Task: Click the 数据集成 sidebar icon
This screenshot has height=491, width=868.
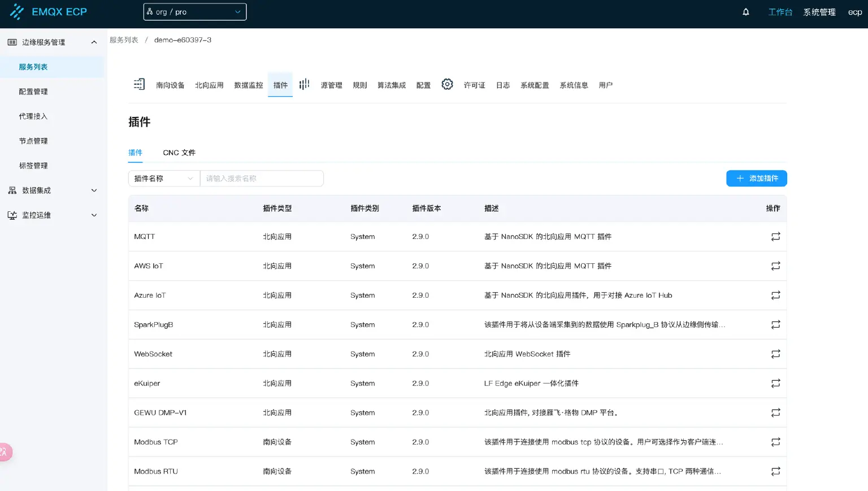Action: coord(12,190)
